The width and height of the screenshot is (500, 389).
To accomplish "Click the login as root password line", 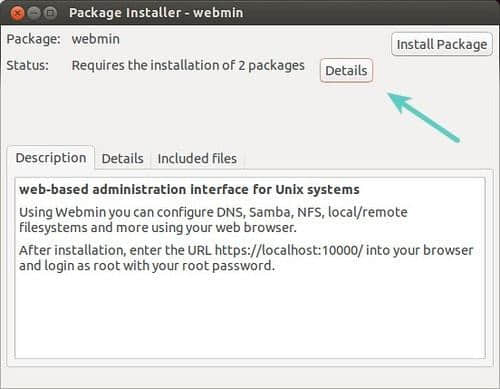I will point(147,266).
